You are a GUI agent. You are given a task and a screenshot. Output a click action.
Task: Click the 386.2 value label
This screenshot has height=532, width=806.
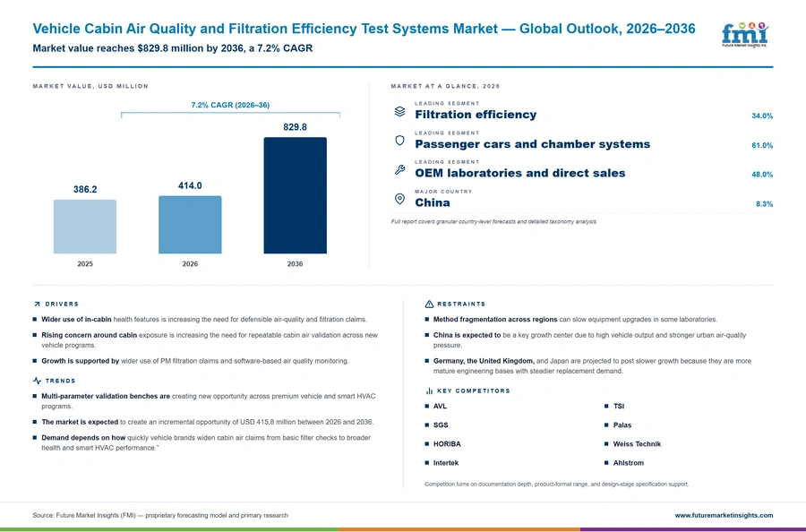85,189
